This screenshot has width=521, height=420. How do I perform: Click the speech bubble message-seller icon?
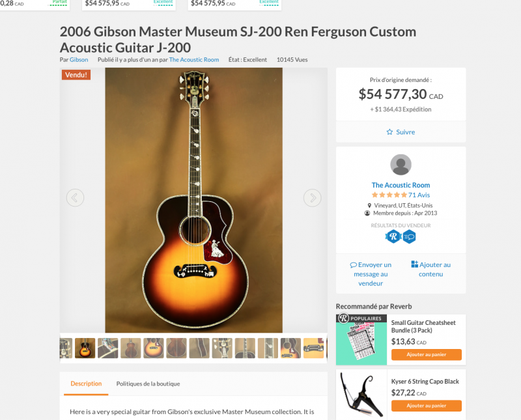353,265
